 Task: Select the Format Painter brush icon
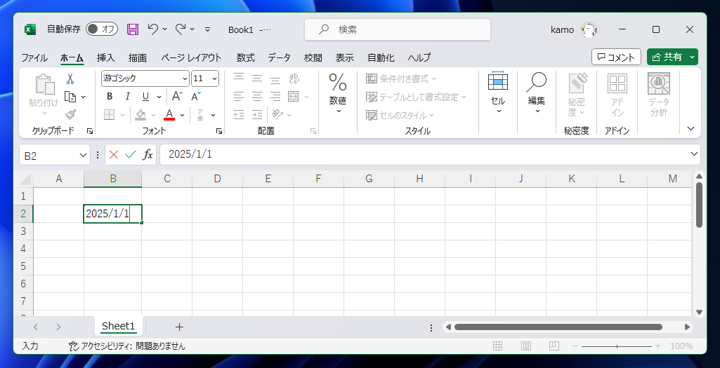click(x=70, y=114)
